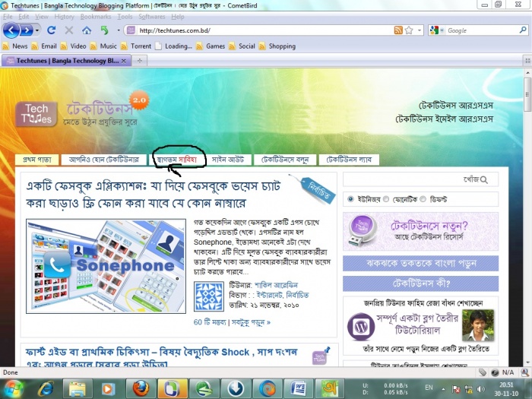This screenshot has width=532, height=399.
Task: Open the back/forward history dropdown arrow
Action: coord(37,30)
